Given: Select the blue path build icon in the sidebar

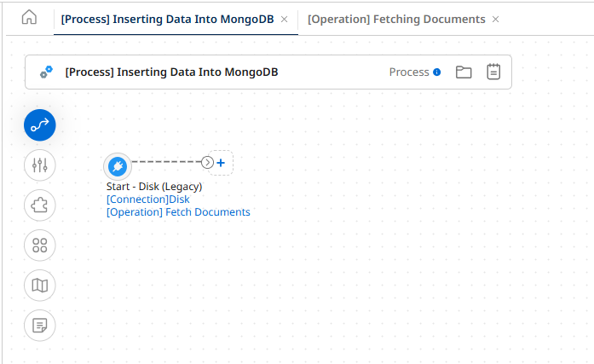Looking at the screenshot, I should click(x=40, y=125).
